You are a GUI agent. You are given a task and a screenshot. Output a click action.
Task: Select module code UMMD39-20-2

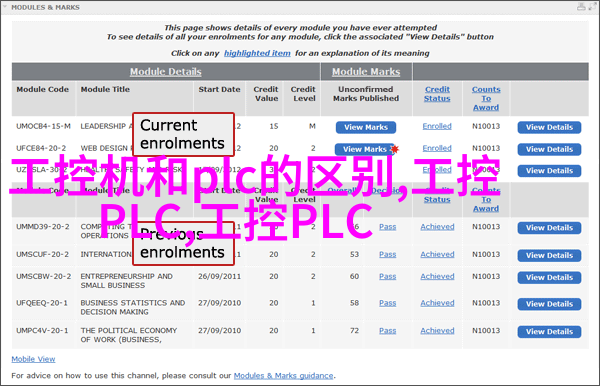tap(42, 227)
